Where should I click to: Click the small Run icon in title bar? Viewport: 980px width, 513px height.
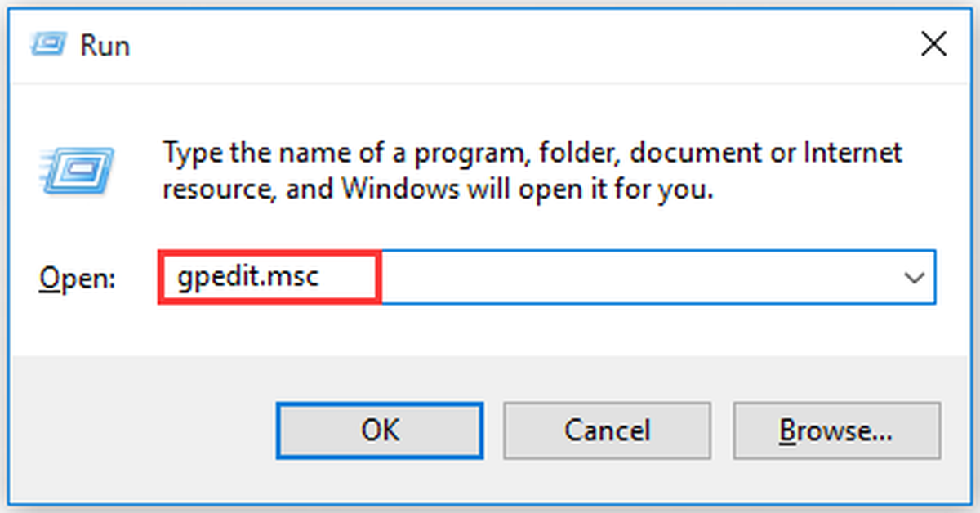tap(49, 44)
